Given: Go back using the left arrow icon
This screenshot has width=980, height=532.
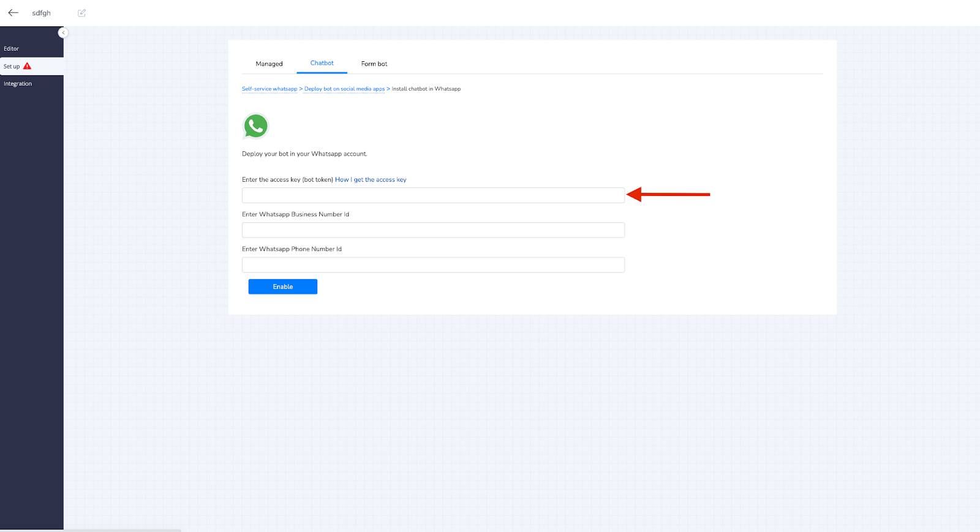Looking at the screenshot, I should tap(13, 13).
